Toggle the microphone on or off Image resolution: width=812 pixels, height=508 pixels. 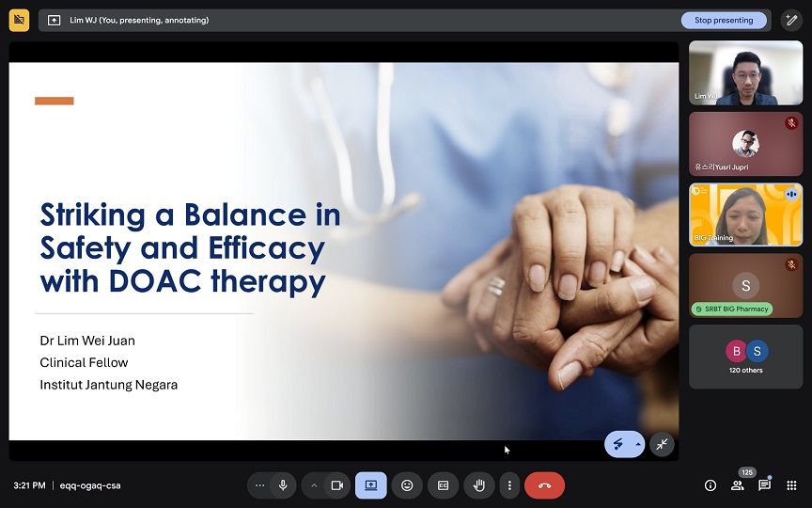pyautogui.click(x=283, y=485)
